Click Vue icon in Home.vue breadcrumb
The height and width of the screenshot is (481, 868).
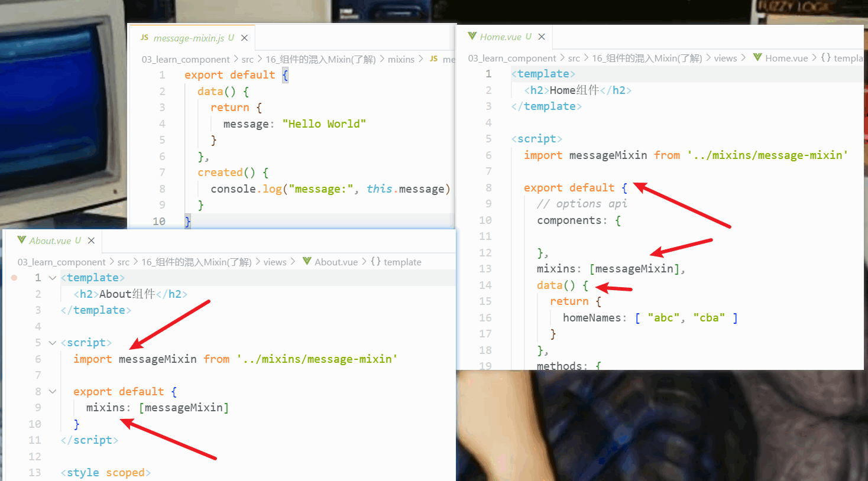point(757,57)
